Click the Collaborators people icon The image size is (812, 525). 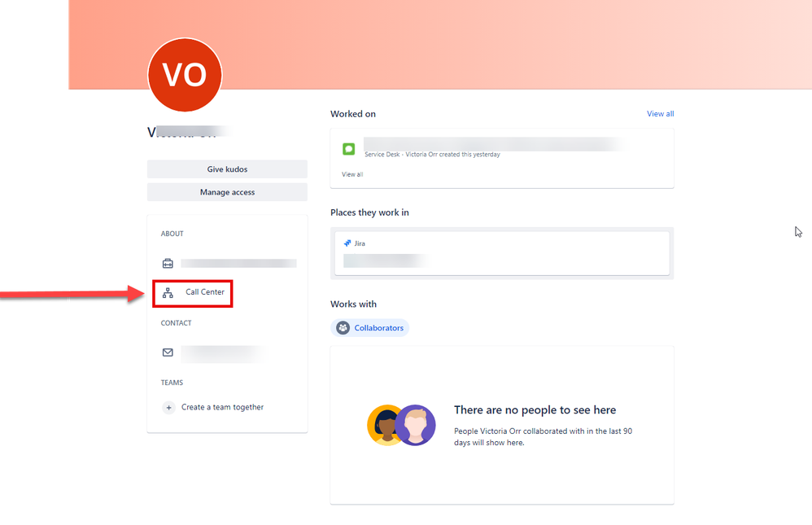click(343, 327)
